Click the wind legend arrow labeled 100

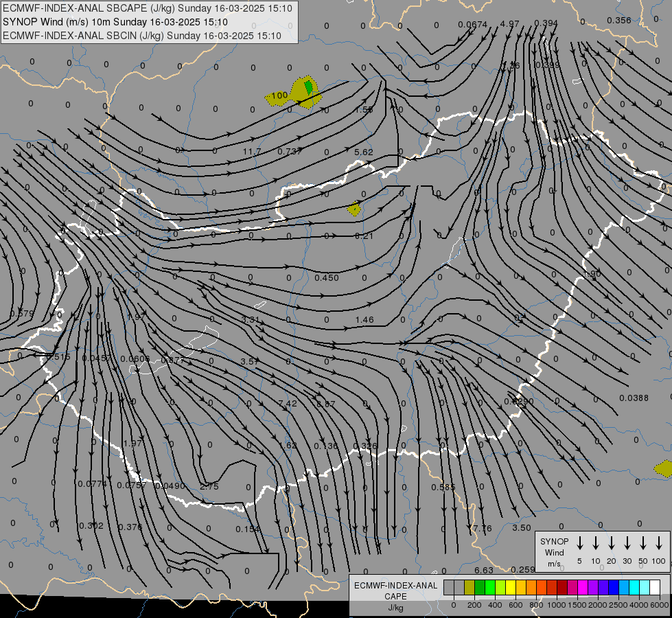click(659, 543)
